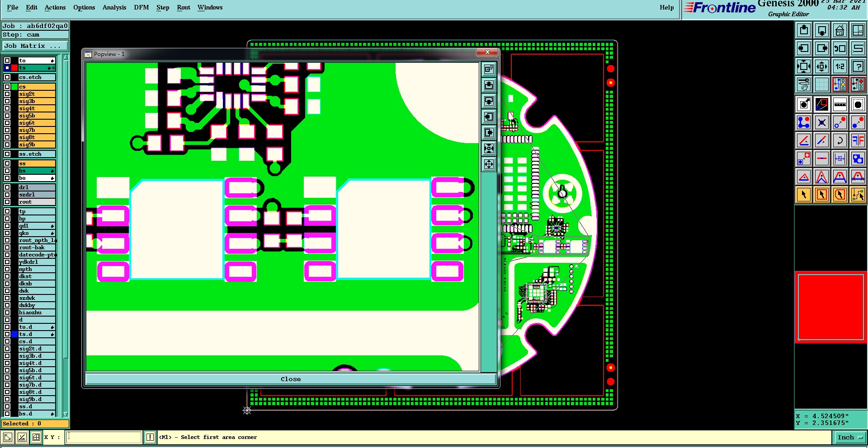The width and height of the screenshot is (868, 448).
Task: Select the 'ss' layer name
Action: coord(37,163)
